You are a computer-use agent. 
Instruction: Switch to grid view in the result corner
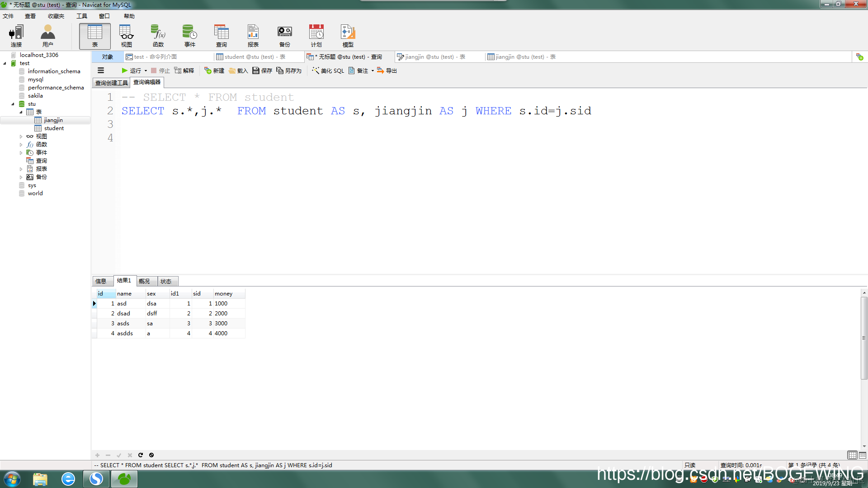(852, 455)
